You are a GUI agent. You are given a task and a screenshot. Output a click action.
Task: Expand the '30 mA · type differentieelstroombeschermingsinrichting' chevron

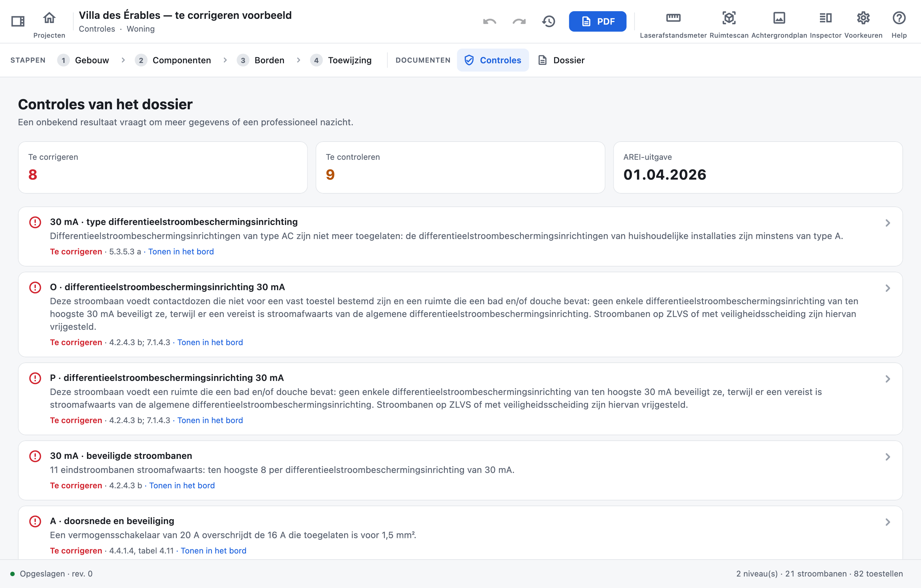[x=888, y=223]
